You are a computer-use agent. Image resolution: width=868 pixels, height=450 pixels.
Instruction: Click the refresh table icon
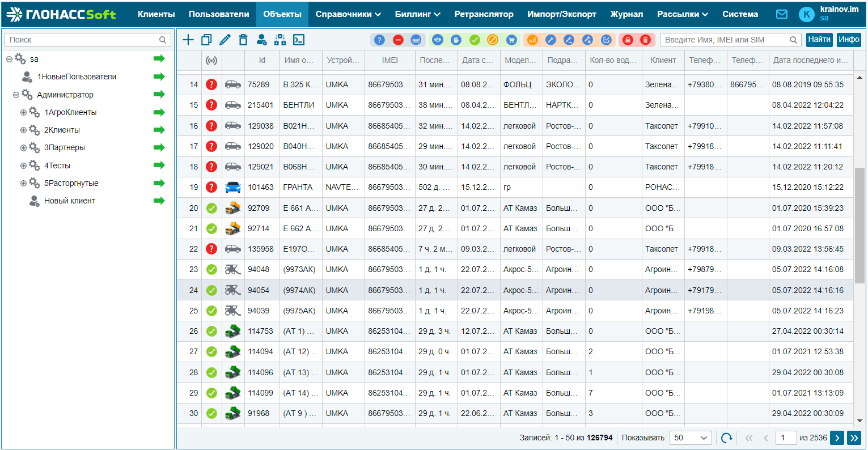pyautogui.click(x=726, y=438)
